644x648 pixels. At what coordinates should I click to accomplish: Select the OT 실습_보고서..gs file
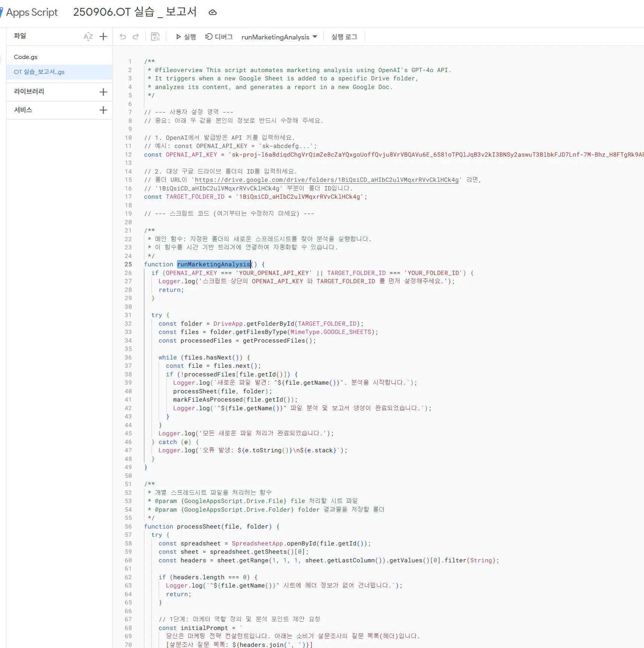(x=59, y=72)
